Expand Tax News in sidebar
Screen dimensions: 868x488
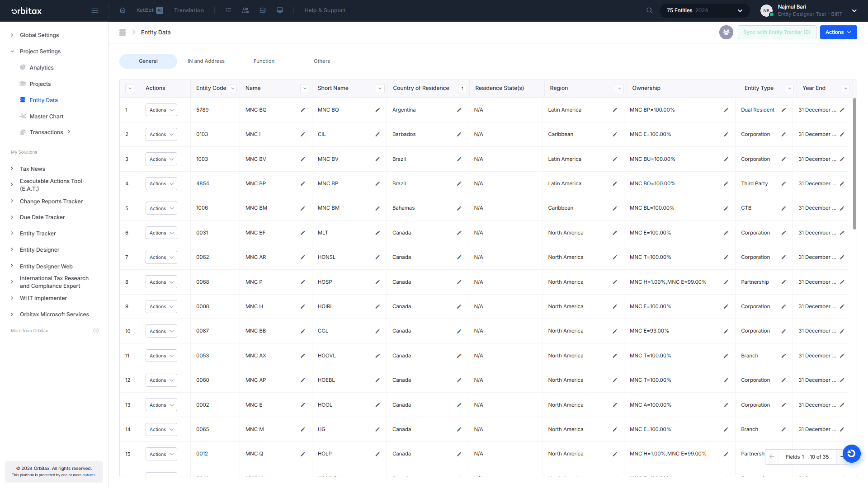12,169
